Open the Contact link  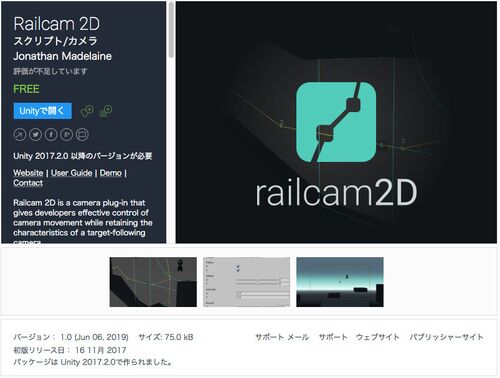28,183
